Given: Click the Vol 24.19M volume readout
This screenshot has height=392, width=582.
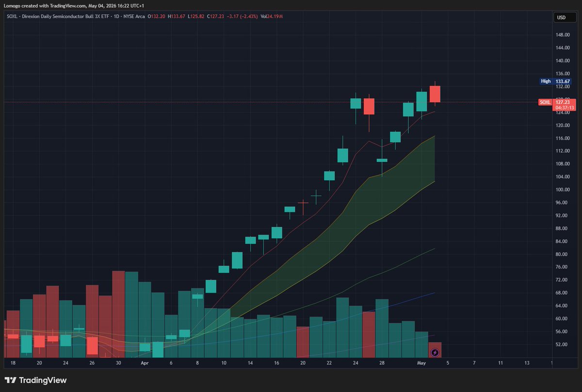Looking at the screenshot, I should [272, 16].
